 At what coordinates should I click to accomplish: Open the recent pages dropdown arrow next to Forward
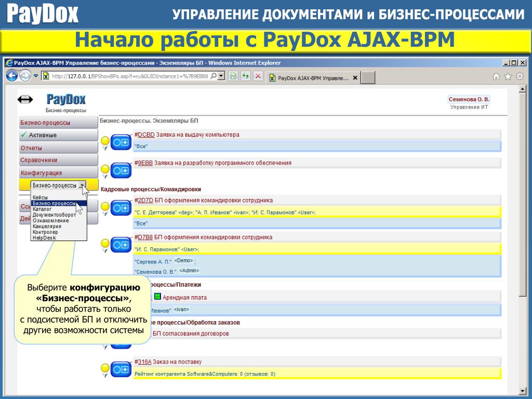pyautogui.click(x=36, y=76)
